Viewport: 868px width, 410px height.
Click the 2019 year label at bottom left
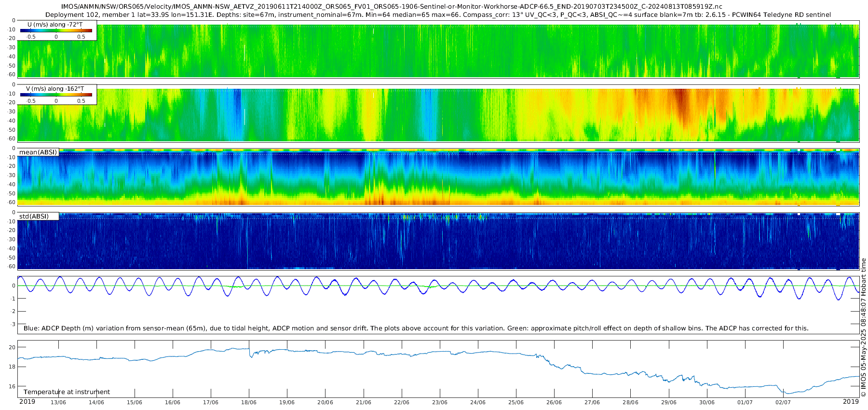click(x=27, y=402)
